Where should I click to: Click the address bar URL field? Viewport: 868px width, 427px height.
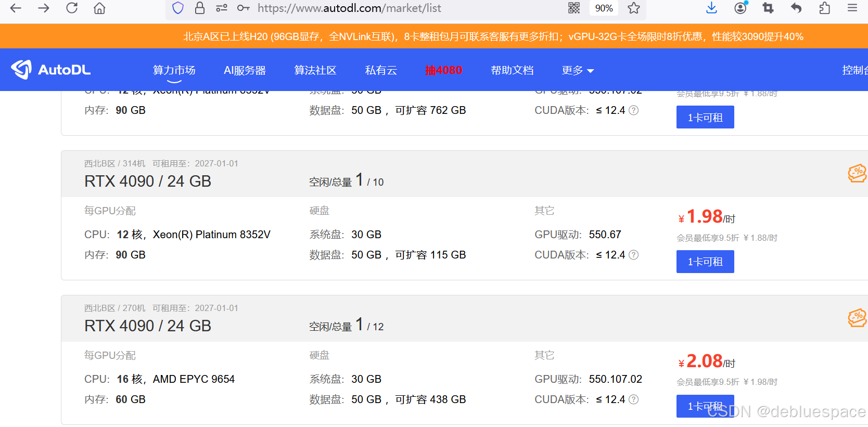(x=406, y=8)
